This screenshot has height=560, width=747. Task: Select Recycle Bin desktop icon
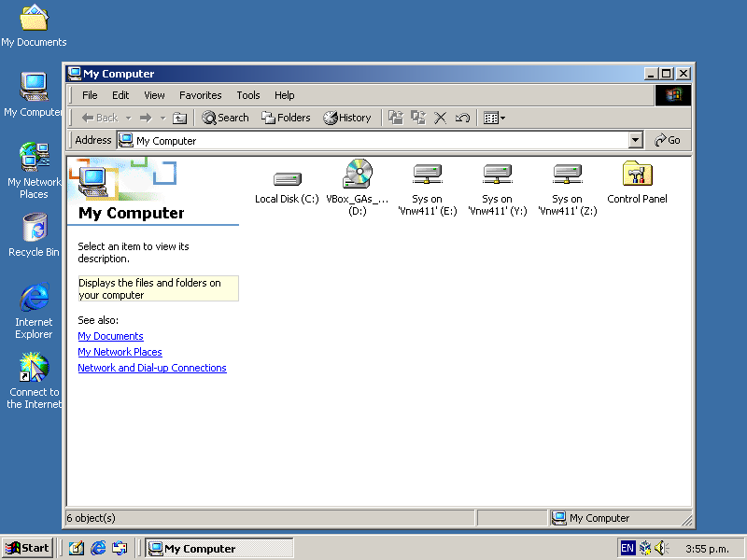[x=34, y=235]
